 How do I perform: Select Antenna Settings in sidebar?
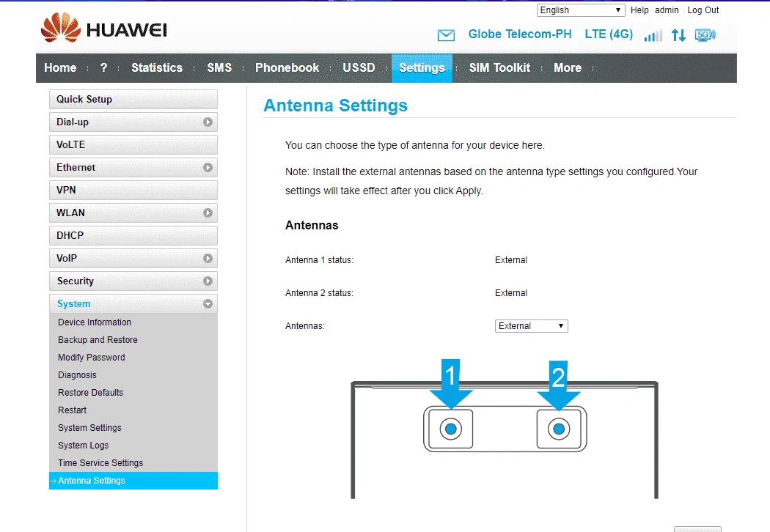133,481
